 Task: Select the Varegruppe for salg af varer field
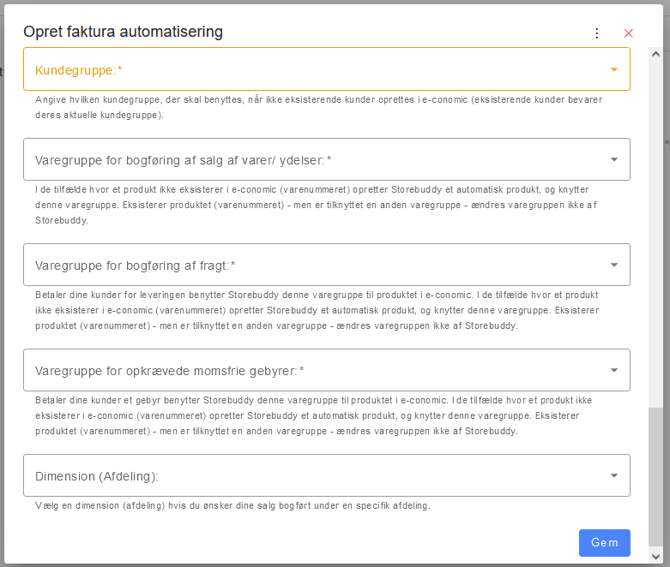point(327,159)
